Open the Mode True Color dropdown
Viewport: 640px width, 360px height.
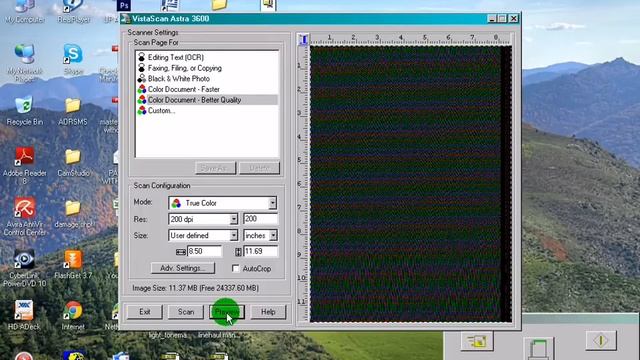coord(272,203)
